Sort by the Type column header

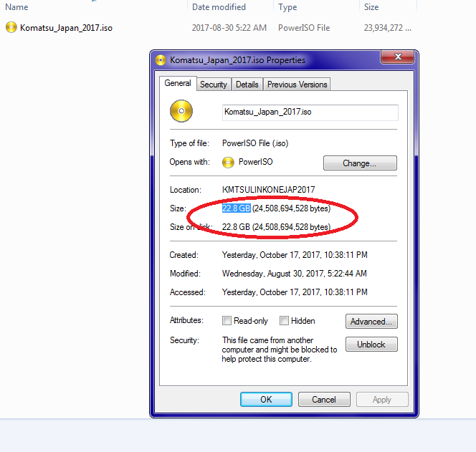point(287,7)
